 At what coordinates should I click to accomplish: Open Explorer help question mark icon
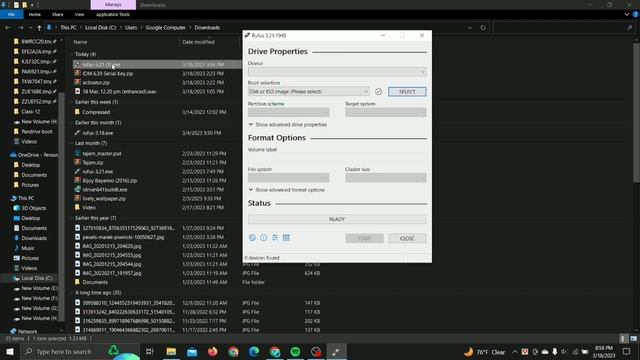point(636,14)
